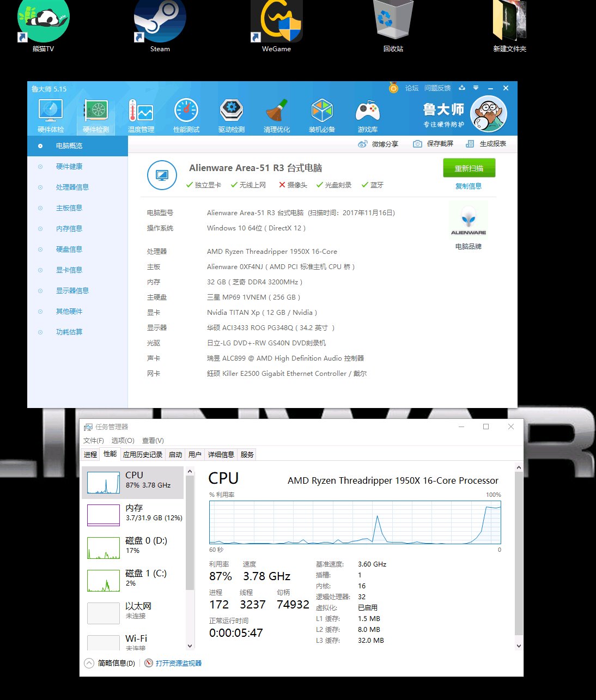The image size is (596, 700).
Task: Click the computer monitor icon beside Alienware Area-51
Action: pos(162,175)
